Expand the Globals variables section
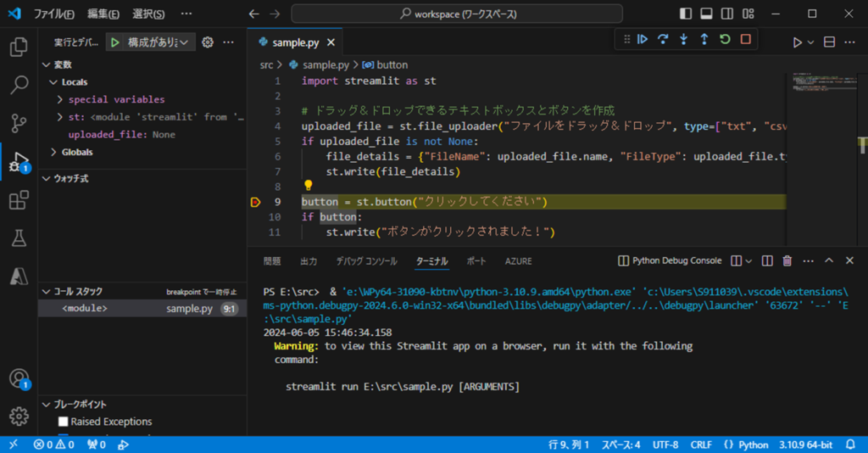This screenshot has height=453, width=868. pyautogui.click(x=76, y=152)
